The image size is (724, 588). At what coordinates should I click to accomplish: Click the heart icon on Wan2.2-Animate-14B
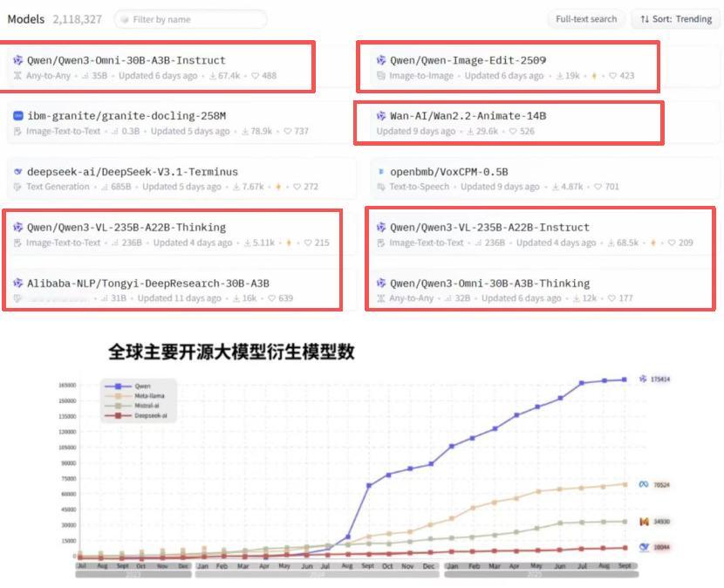click(513, 131)
